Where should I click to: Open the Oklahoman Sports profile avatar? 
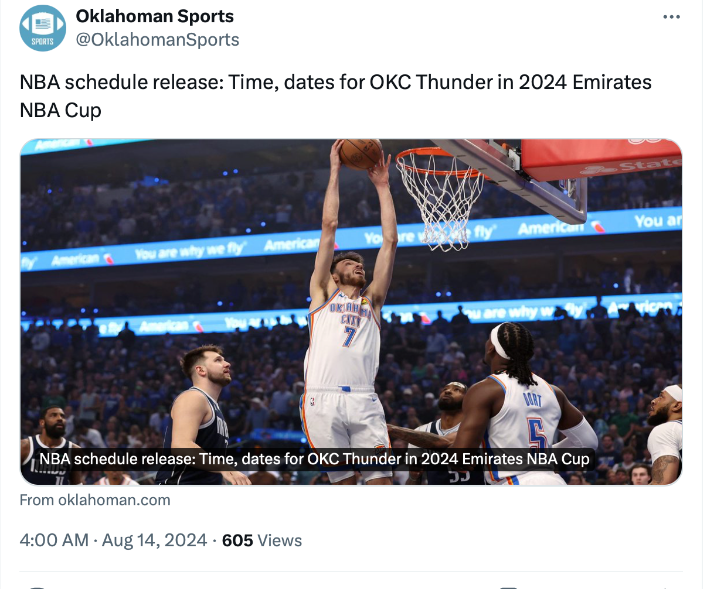point(43,28)
